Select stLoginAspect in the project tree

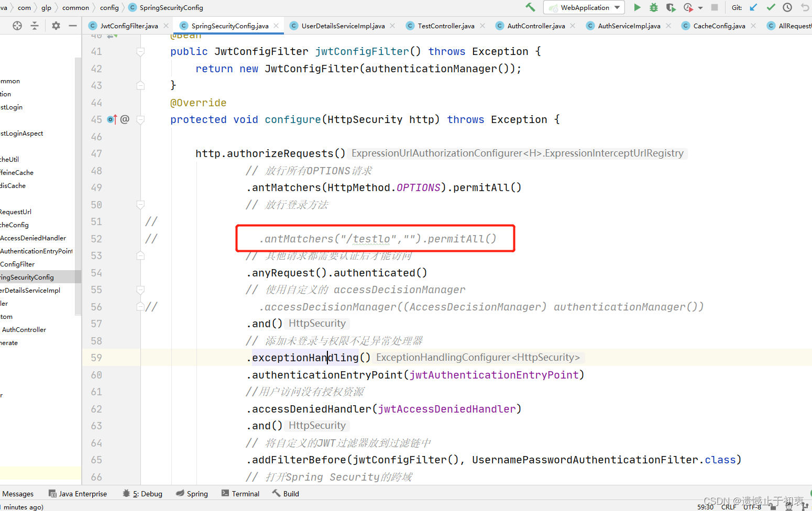21,134
